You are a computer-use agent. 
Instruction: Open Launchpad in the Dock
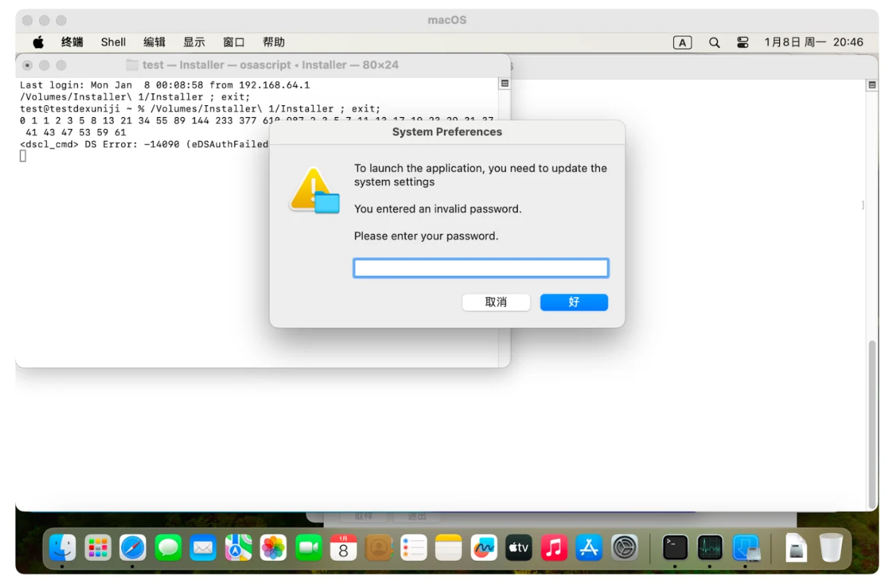[98, 548]
